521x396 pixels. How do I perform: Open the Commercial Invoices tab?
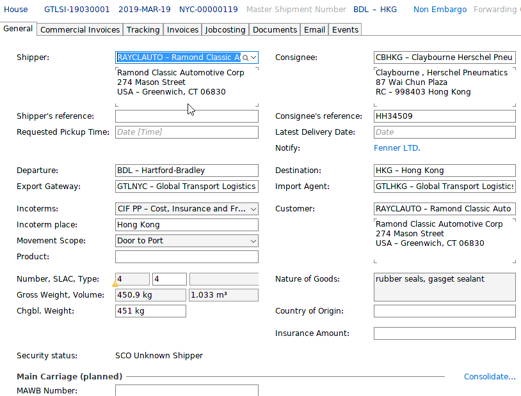pyautogui.click(x=80, y=30)
